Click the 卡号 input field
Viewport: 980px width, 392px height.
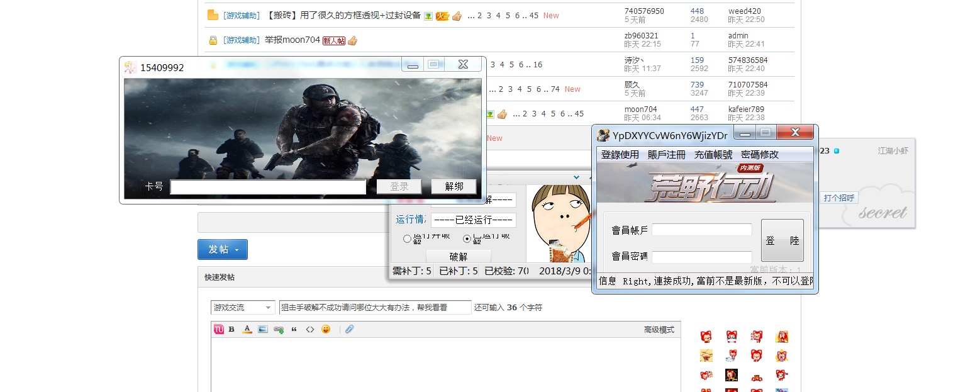268,187
